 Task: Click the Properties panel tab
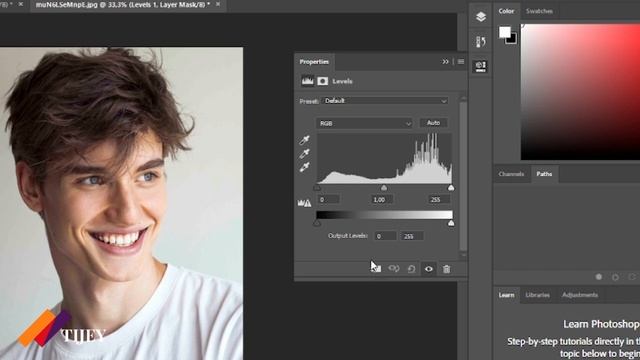point(314,62)
